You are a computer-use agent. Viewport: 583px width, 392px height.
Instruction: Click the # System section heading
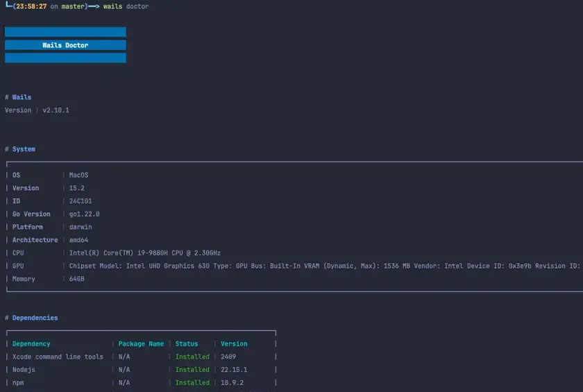click(x=20, y=149)
